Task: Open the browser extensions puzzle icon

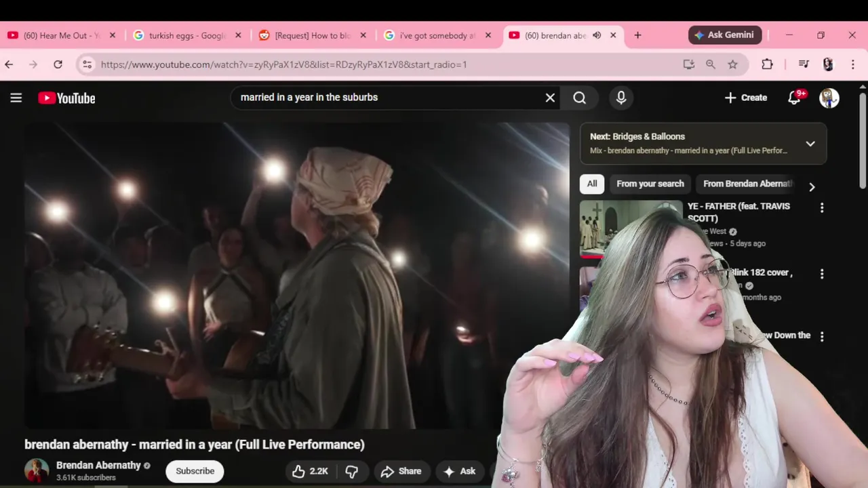Action: pos(767,64)
